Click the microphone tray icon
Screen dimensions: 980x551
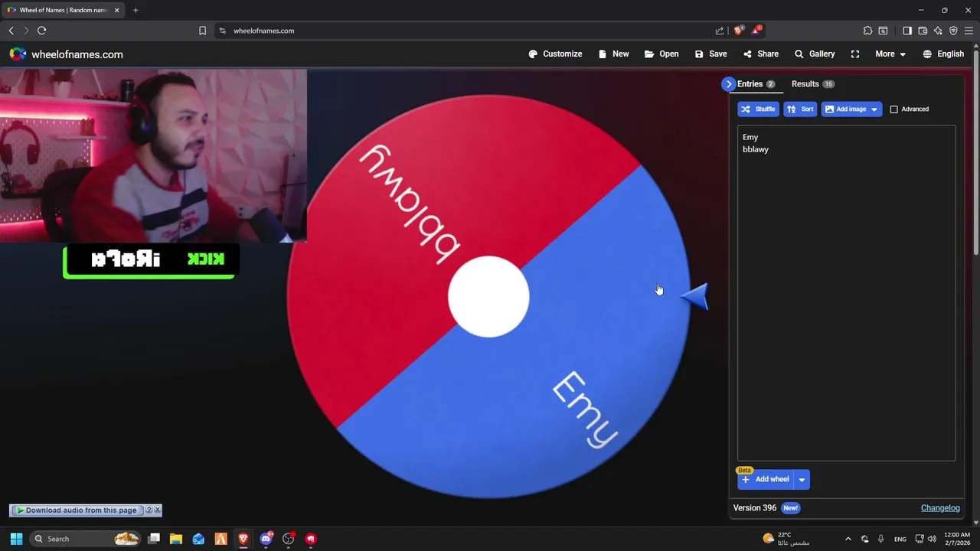tap(880, 539)
